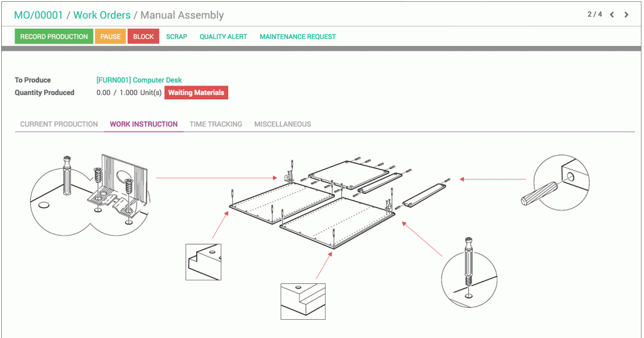Screen dimensions: 644x338
Task: Click the 0.00 / 1.000 Unit(s) quantity value
Action: [x=129, y=93]
